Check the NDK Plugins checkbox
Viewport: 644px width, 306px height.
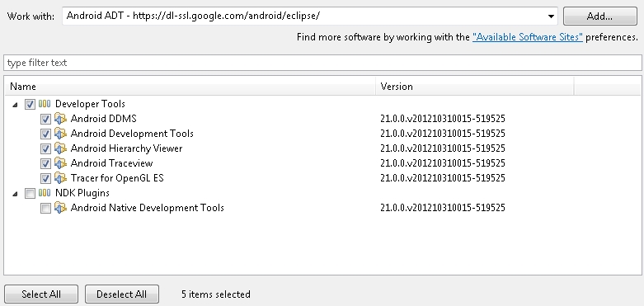point(30,193)
